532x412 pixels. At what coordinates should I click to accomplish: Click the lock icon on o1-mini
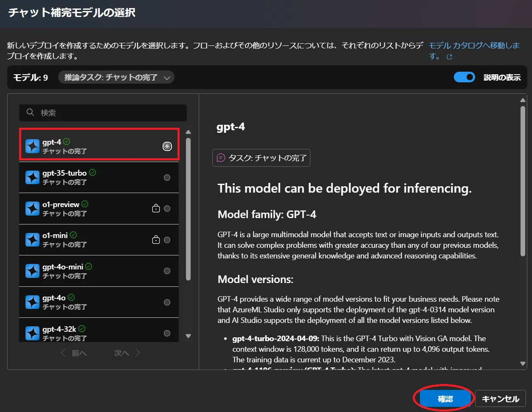[156, 240]
